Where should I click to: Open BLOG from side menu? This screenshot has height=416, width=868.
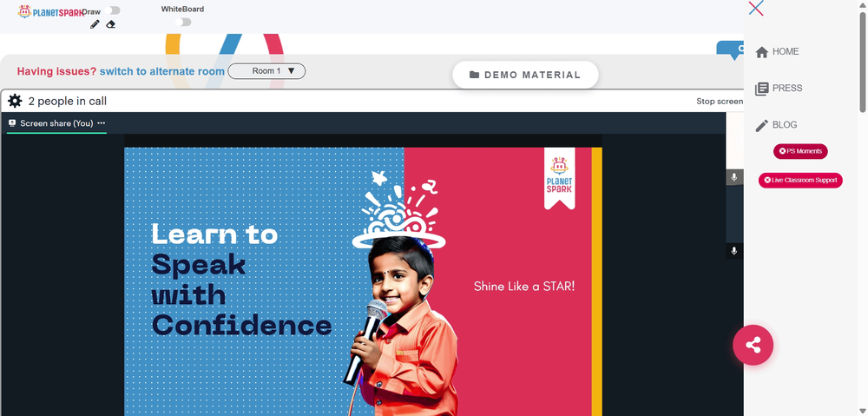pos(777,125)
